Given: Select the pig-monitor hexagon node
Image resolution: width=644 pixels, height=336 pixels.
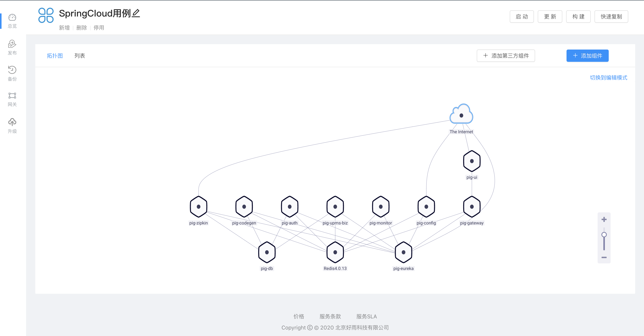Looking at the screenshot, I should click(381, 207).
